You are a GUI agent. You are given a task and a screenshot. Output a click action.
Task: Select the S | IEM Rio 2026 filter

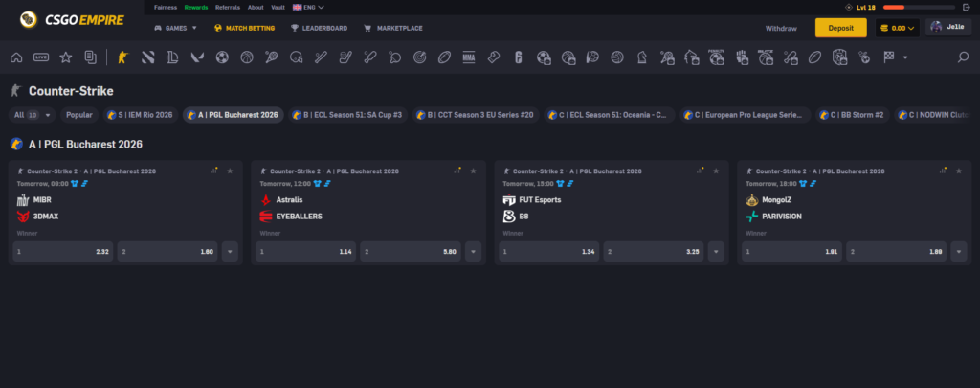click(x=140, y=115)
